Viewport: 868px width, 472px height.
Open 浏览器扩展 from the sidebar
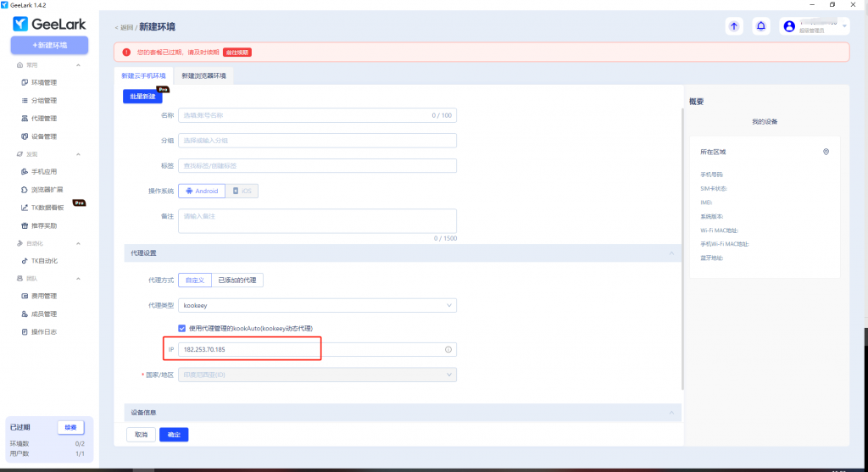point(47,190)
